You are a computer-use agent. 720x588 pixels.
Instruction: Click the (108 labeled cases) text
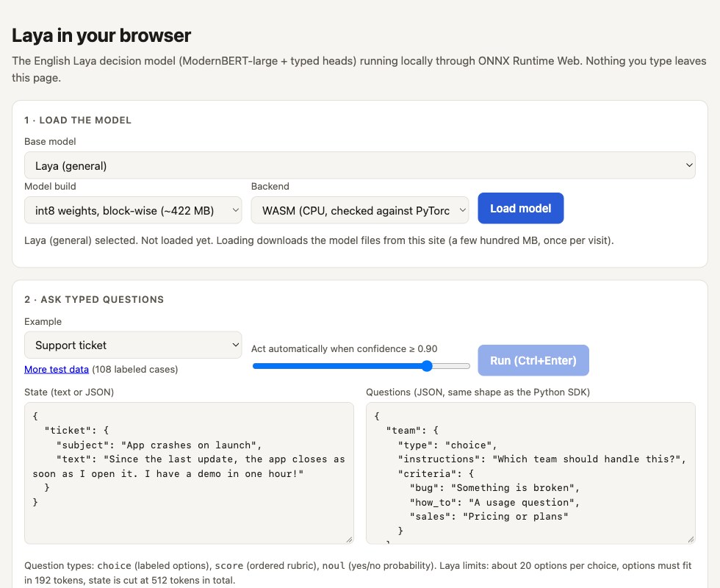coord(135,369)
